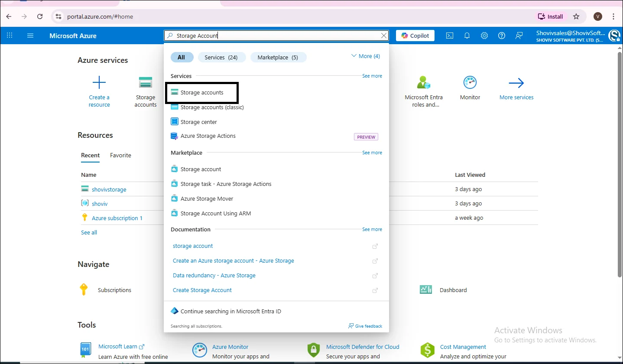This screenshot has height=364, width=623.
Task: Click Microsoft Azure home title
Action: pos(73,36)
